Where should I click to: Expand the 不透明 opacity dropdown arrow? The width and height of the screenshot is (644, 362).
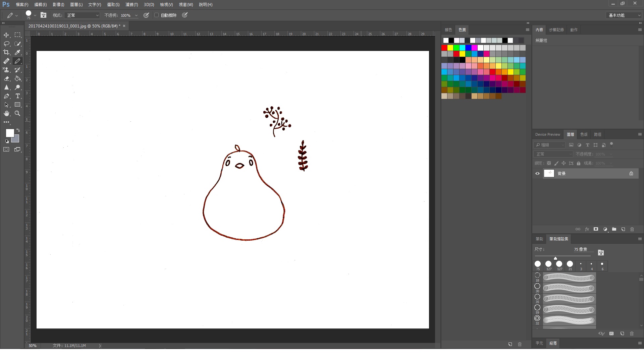click(x=136, y=15)
